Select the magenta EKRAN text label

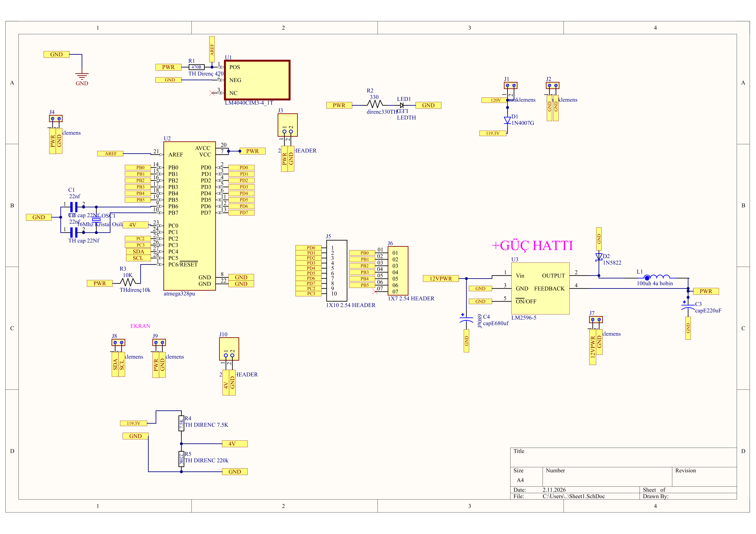tap(140, 326)
